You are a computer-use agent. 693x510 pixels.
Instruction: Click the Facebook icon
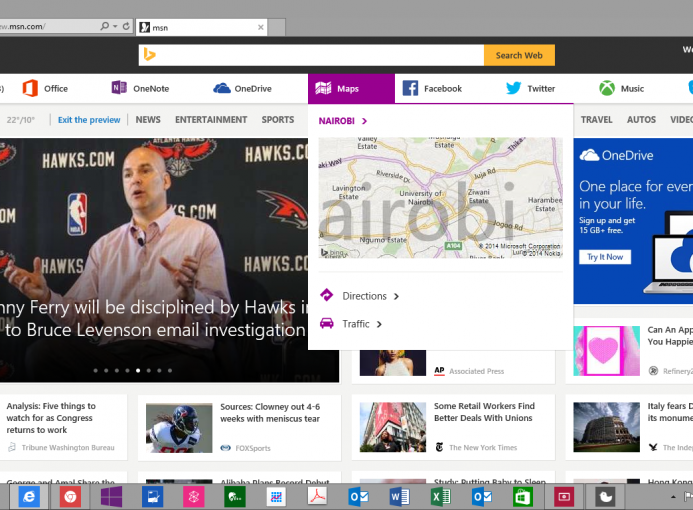coord(410,88)
